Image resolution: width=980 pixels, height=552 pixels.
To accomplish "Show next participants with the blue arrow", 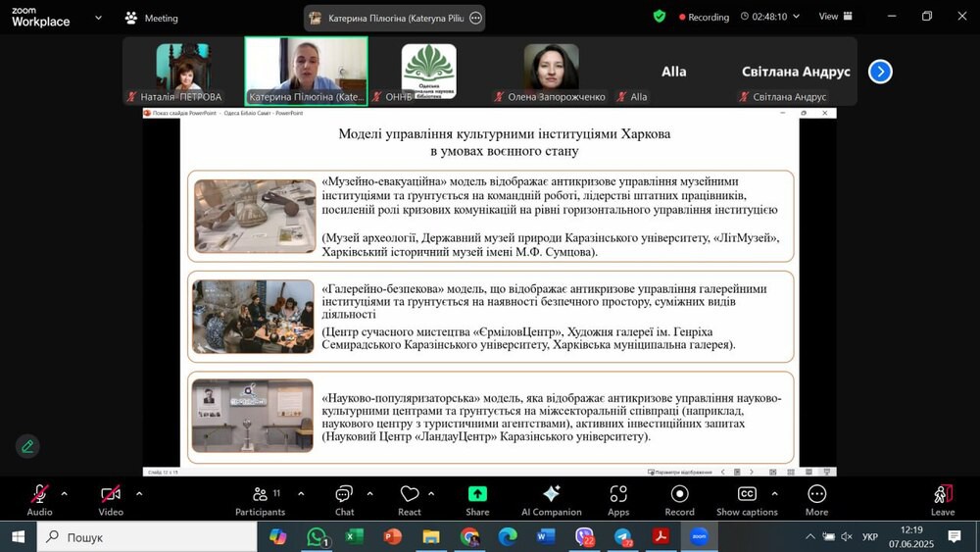I will click(880, 72).
